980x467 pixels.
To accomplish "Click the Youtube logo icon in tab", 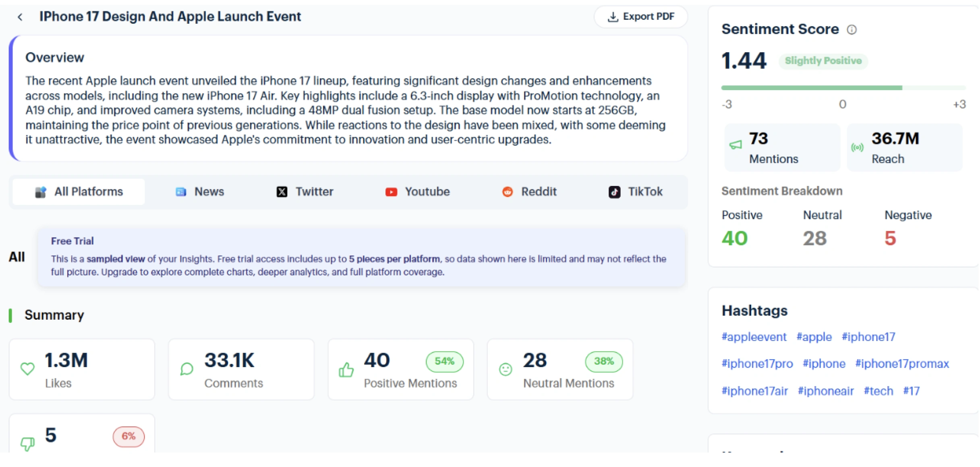I will (x=391, y=192).
